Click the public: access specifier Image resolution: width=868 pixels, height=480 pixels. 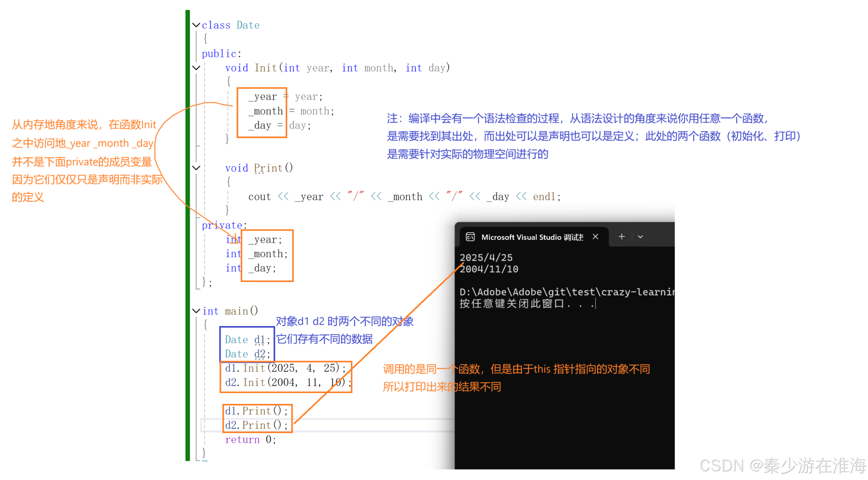tap(221, 54)
